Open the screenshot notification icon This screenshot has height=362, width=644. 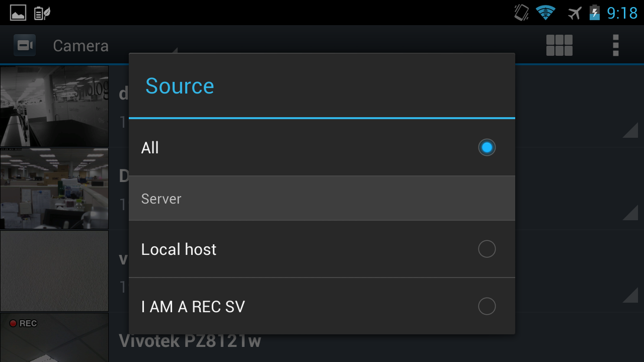click(x=18, y=12)
